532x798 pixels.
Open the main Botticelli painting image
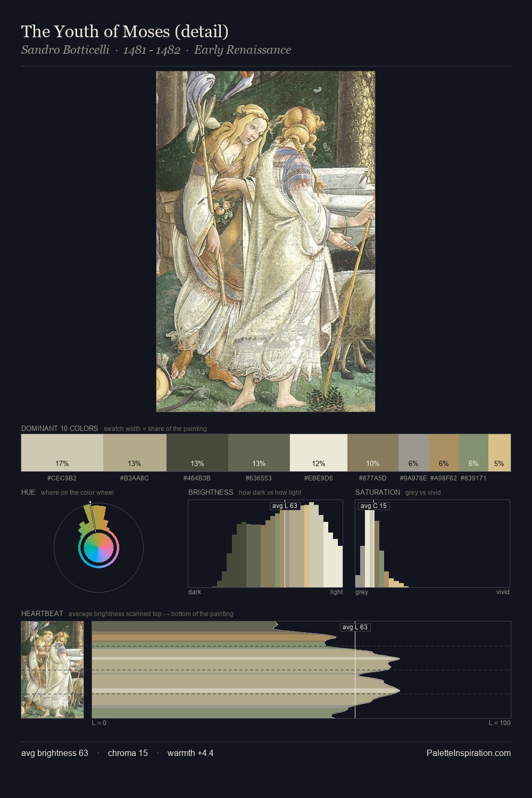coord(265,242)
